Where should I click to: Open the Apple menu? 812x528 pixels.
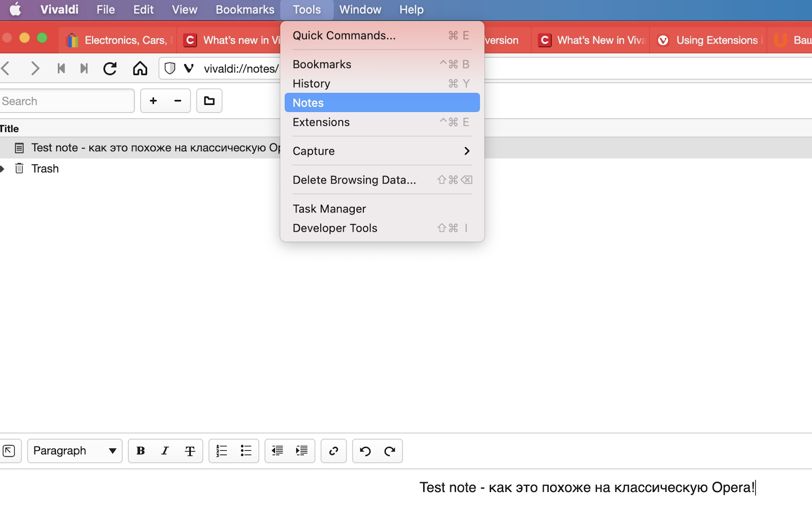click(16, 10)
